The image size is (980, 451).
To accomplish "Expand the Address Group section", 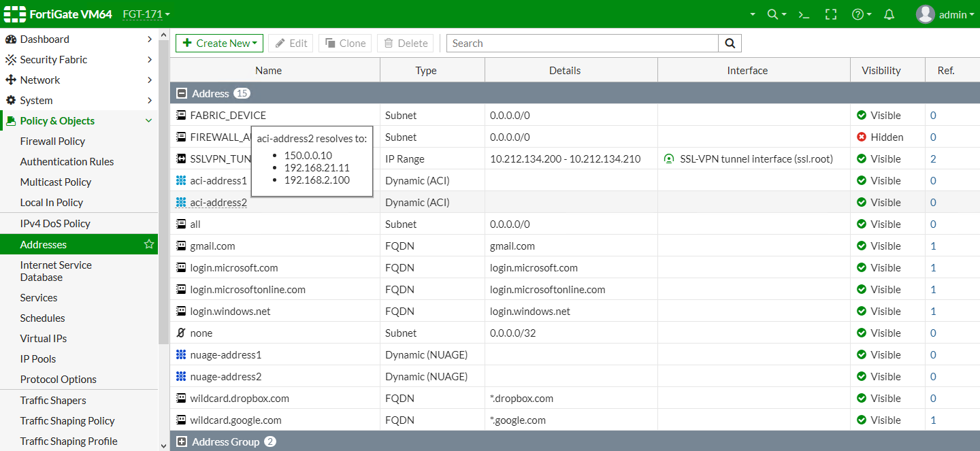I will (182, 441).
